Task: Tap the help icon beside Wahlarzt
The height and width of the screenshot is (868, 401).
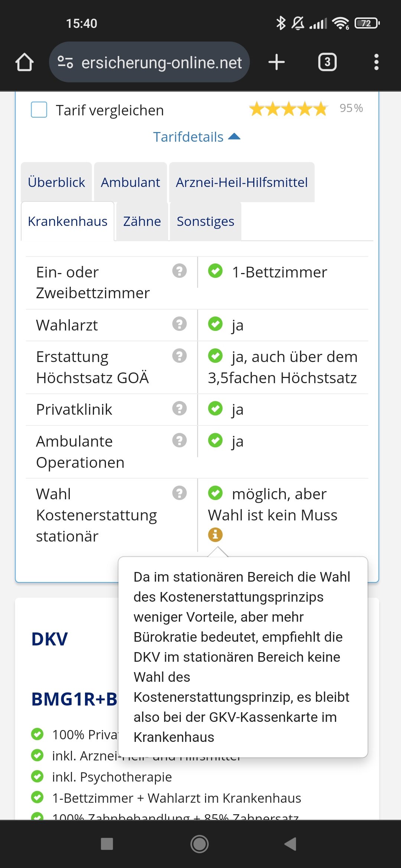Action: pos(179,324)
